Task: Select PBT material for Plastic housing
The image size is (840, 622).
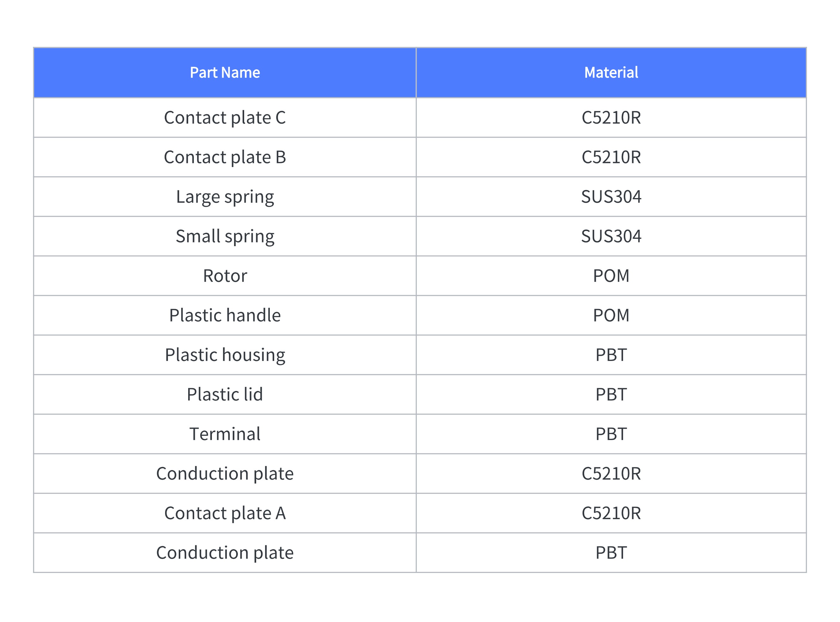Action: [x=611, y=355]
